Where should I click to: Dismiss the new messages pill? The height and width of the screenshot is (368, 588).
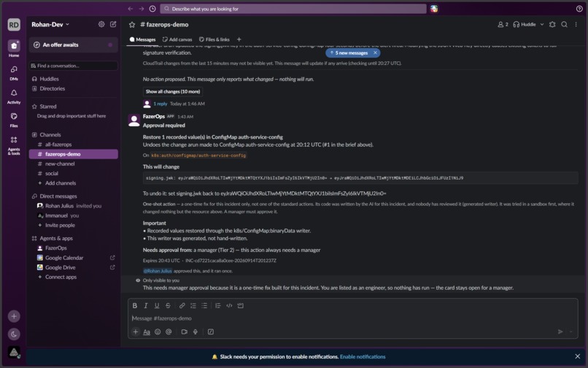375,53
